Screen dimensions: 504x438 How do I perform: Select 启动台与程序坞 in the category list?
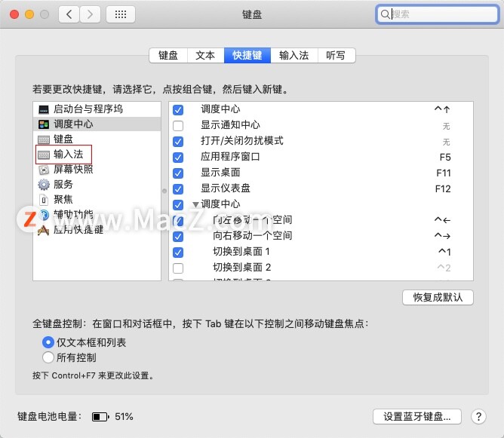coord(97,109)
